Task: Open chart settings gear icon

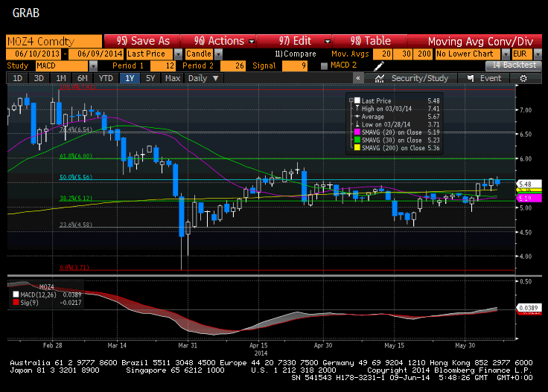Action: (523, 79)
